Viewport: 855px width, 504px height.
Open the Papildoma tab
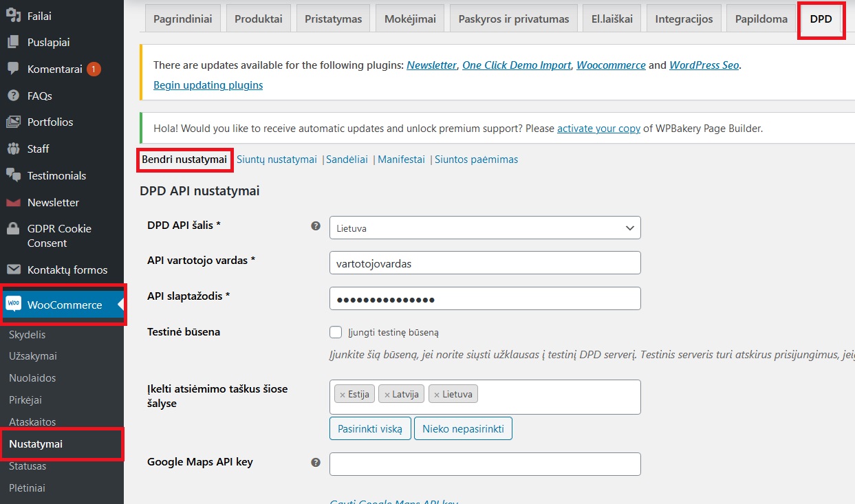point(761,19)
